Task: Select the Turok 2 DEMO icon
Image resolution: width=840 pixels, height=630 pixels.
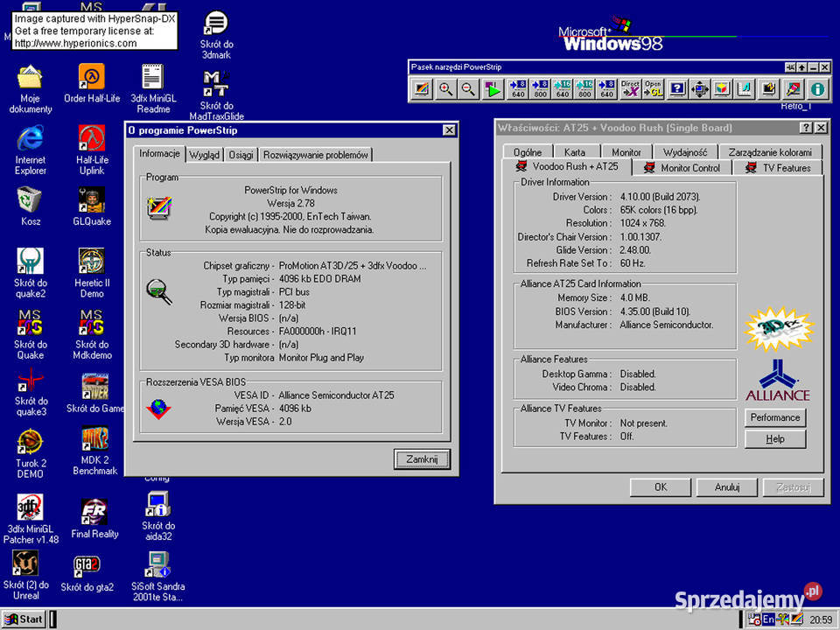Action: (x=30, y=454)
